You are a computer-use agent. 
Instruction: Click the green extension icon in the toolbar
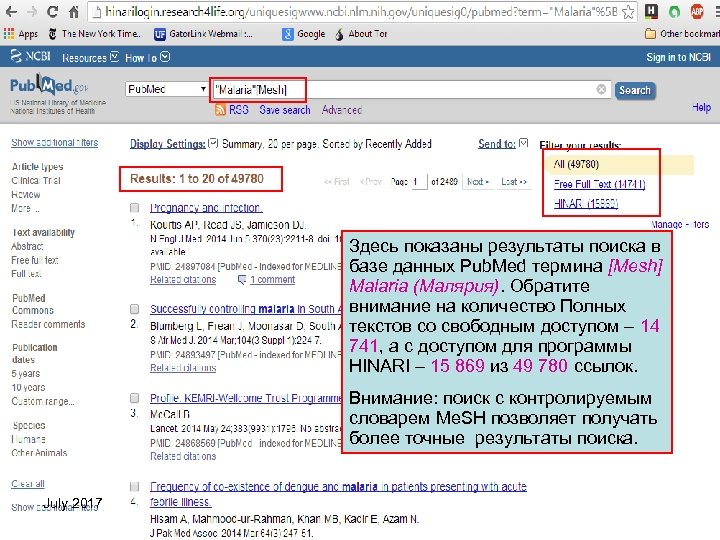[674, 12]
